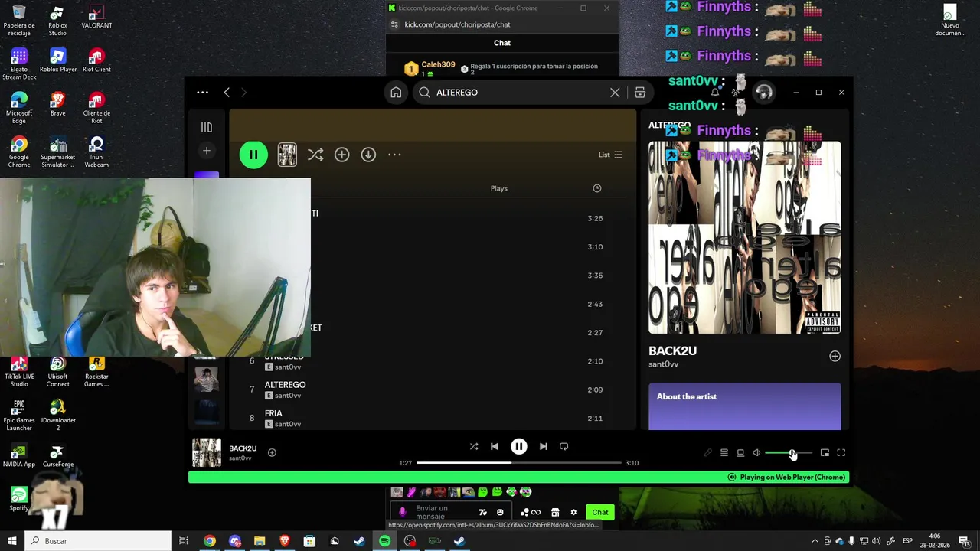Click the Kick popout address bar URL
Screen dimensions: 980x551
pos(457,24)
